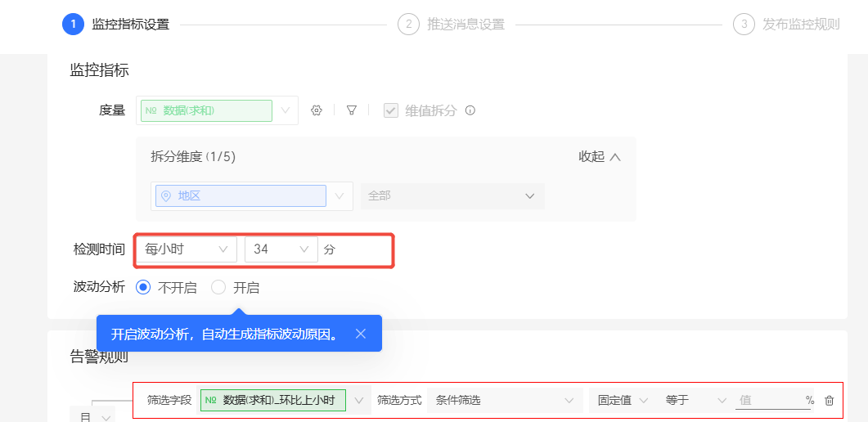Viewport: 868px width, 422px height.
Task: Select the 开启 radio button
Action: pos(218,288)
